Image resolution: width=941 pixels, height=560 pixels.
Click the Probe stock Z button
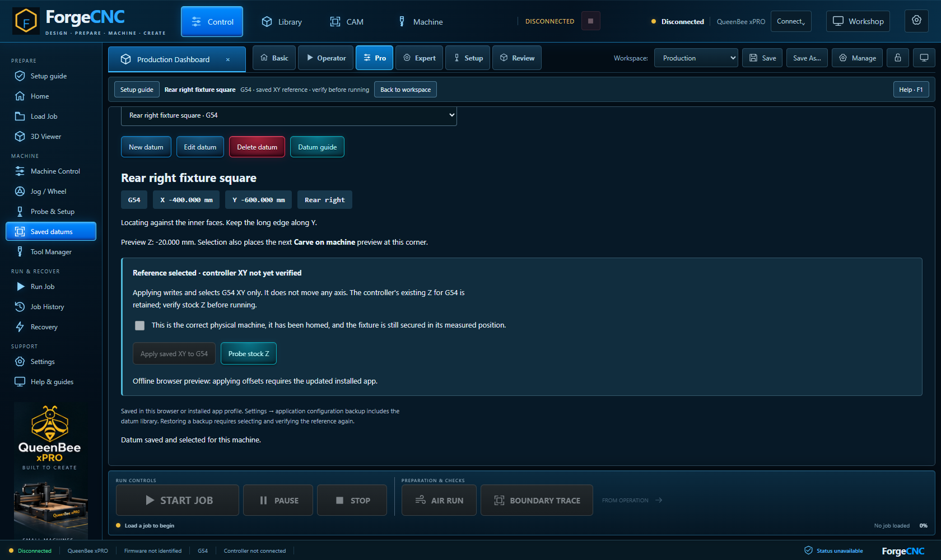point(249,353)
